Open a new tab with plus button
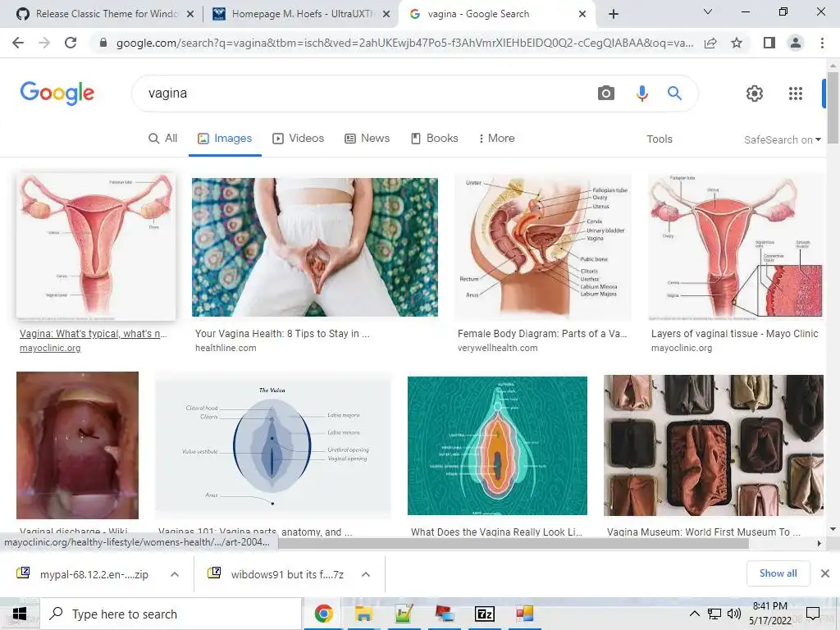Viewport: 840px width, 630px height. [x=614, y=14]
